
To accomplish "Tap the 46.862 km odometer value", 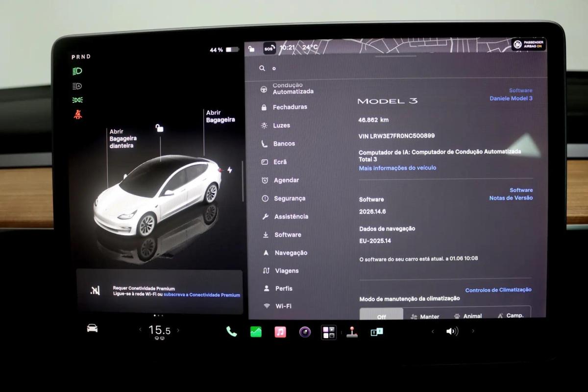I will pos(373,120).
